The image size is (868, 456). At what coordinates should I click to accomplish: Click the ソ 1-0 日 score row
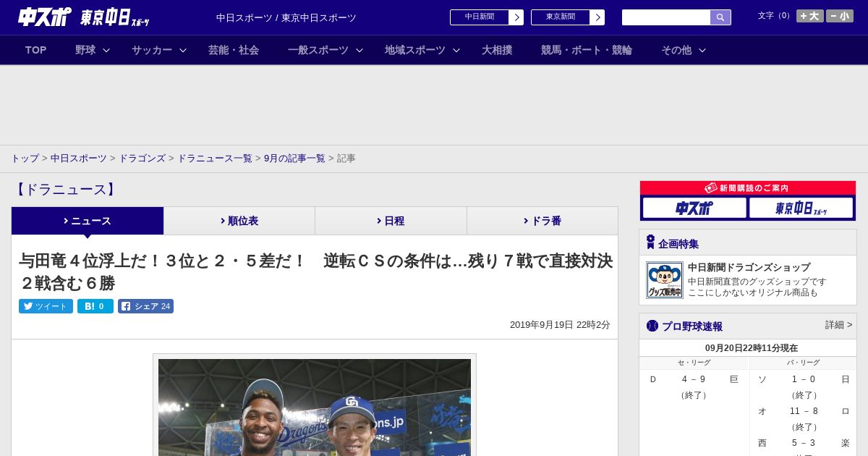[x=803, y=379]
